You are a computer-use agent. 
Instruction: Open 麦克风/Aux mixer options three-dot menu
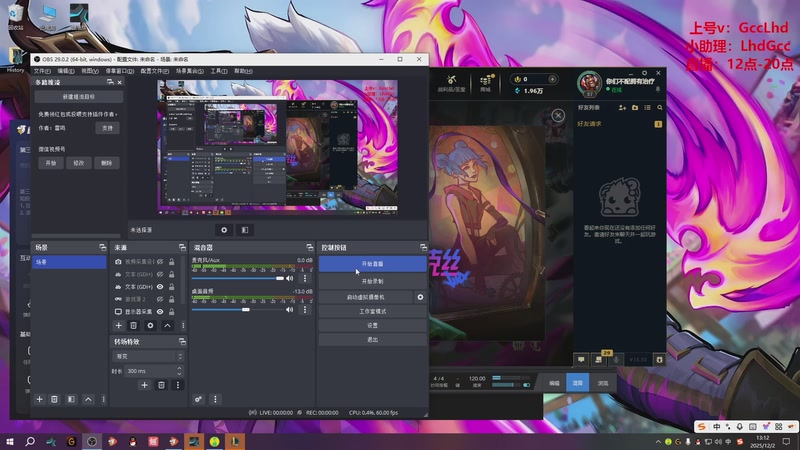coord(305,279)
